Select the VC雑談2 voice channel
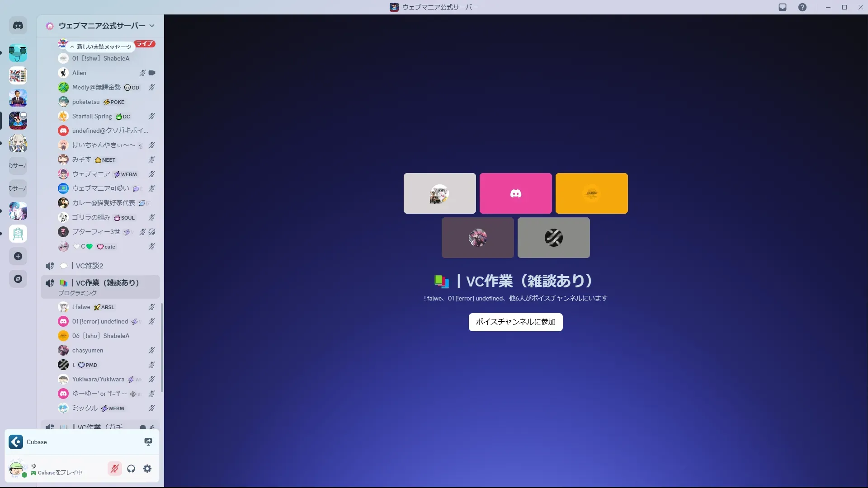Image resolution: width=868 pixels, height=488 pixels. click(x=90, y=266)
